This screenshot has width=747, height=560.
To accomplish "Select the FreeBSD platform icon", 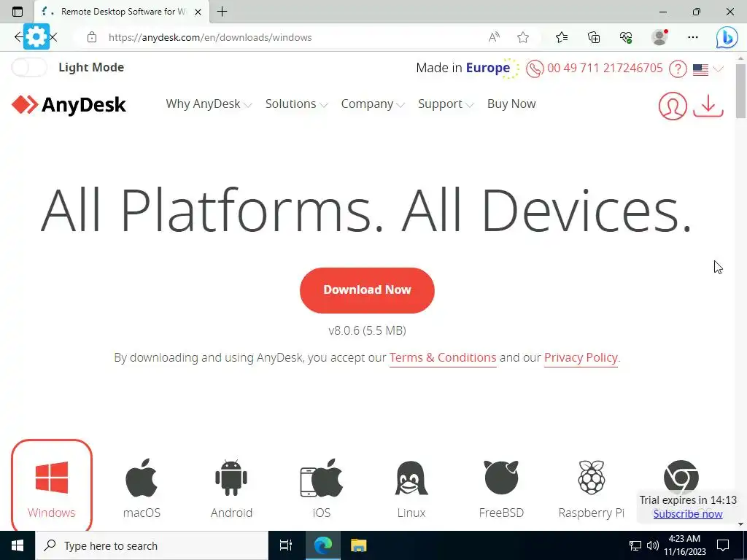I will (x=501, y=477).
